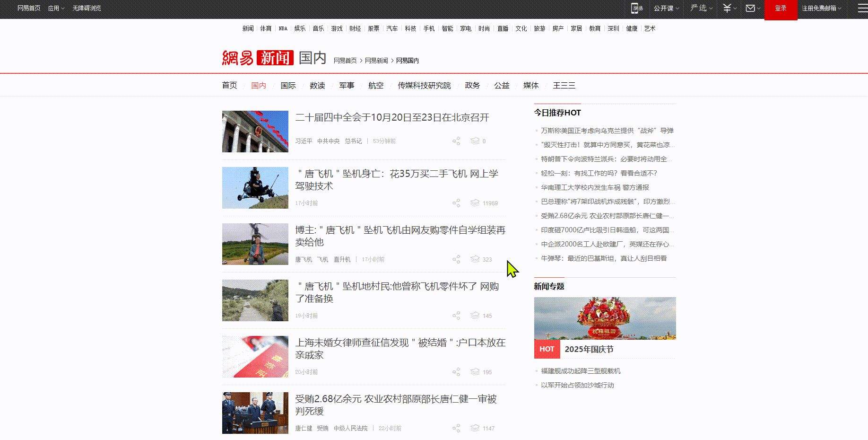Switch to the 传媒科技研究院 tab
The width and height of the screenshot is (868, 440).
click(x=424, y=85)
